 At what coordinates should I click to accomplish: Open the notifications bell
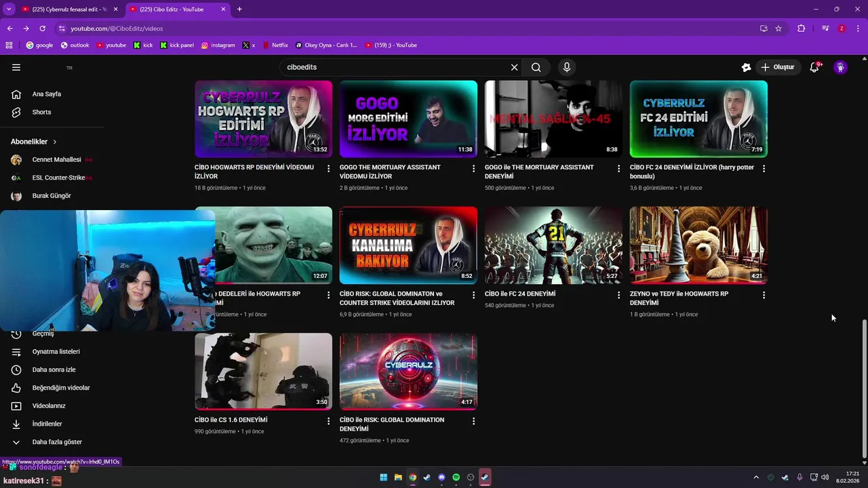coord(814,67)
